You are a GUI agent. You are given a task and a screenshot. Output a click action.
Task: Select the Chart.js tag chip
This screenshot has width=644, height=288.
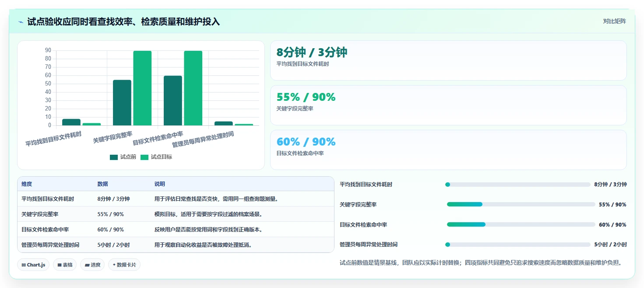[33, 265]
